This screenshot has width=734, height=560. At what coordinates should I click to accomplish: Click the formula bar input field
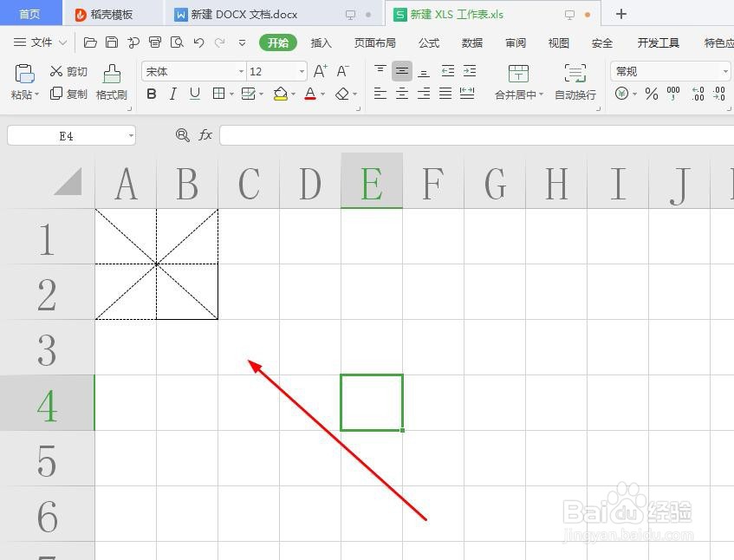click(477, 135)
